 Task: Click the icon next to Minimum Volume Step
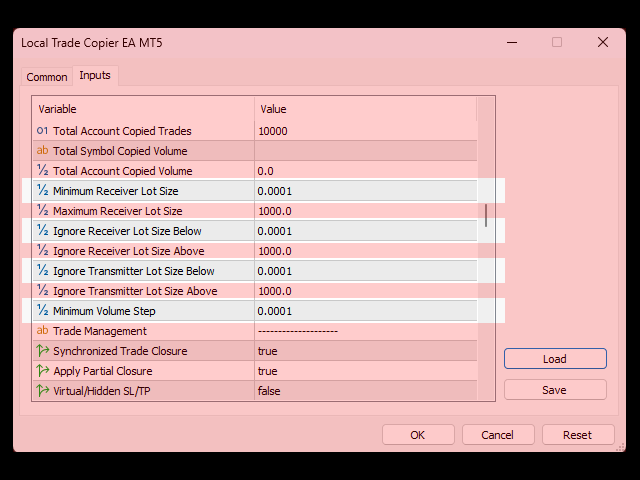click(42, 310)
